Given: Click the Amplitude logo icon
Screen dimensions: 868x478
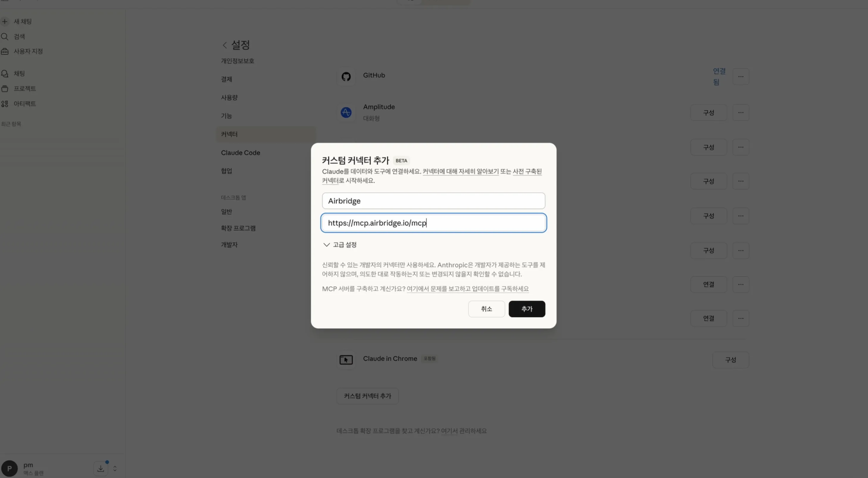Looking at the screenshot, I should [346, 113].
